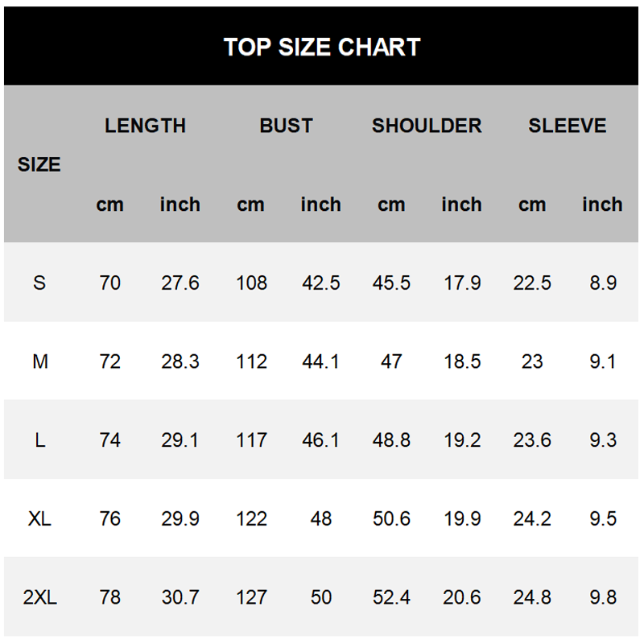Click the 108 bust cm value

pos(251,283)
